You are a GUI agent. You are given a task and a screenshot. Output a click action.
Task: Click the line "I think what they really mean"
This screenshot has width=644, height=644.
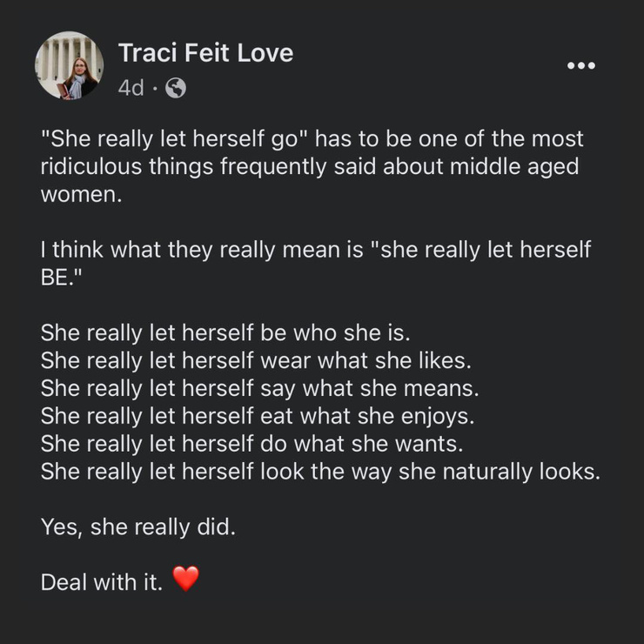tap(315, 250)
